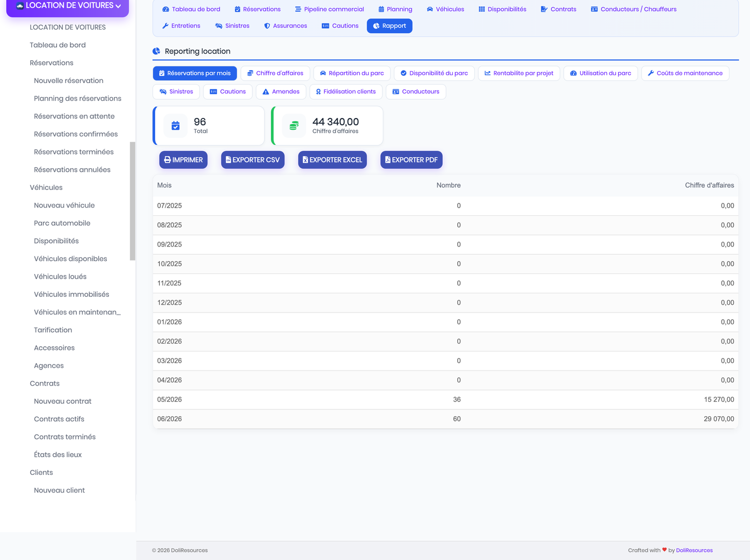The image size is (750, 560).
Task: Click the car icon on Répartition du parc tab
Action: (323, 73)
